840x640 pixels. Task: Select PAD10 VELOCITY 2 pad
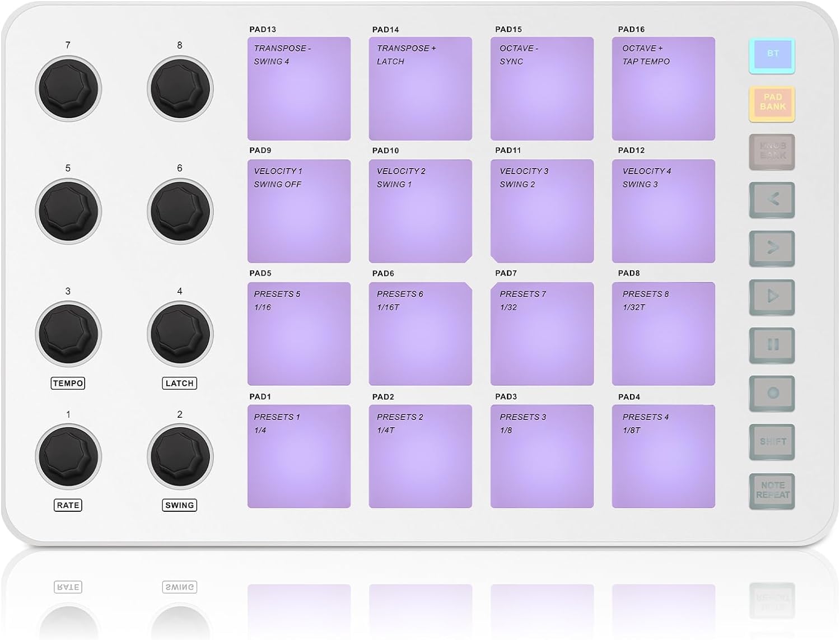point(421,211)
